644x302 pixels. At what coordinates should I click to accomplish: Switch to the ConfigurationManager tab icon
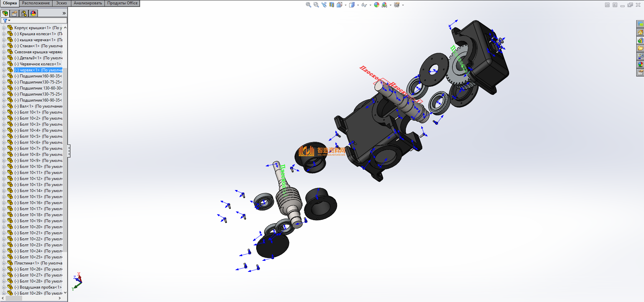(x=24, y=13)
